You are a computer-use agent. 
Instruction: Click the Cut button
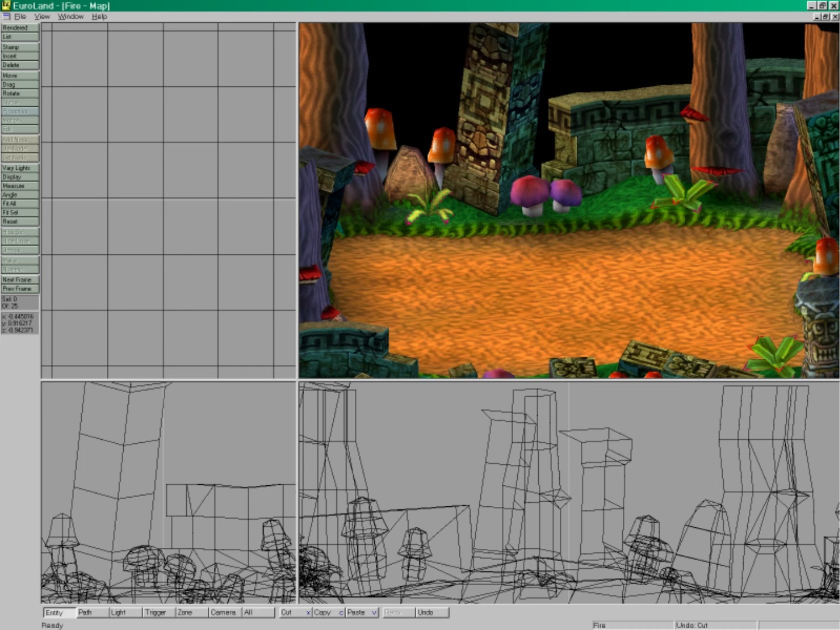click(x=295, y=612)
